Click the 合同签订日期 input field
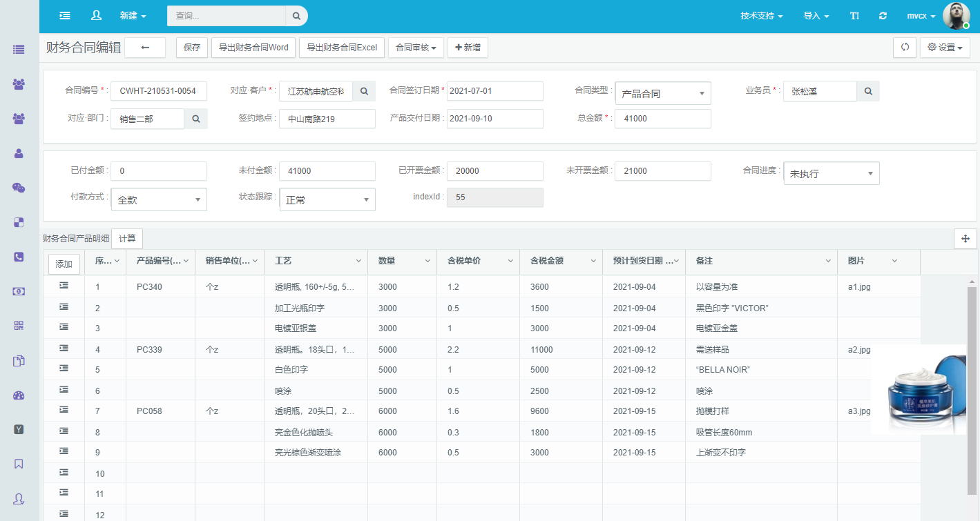The image size is (980, 521). [495, 91]
